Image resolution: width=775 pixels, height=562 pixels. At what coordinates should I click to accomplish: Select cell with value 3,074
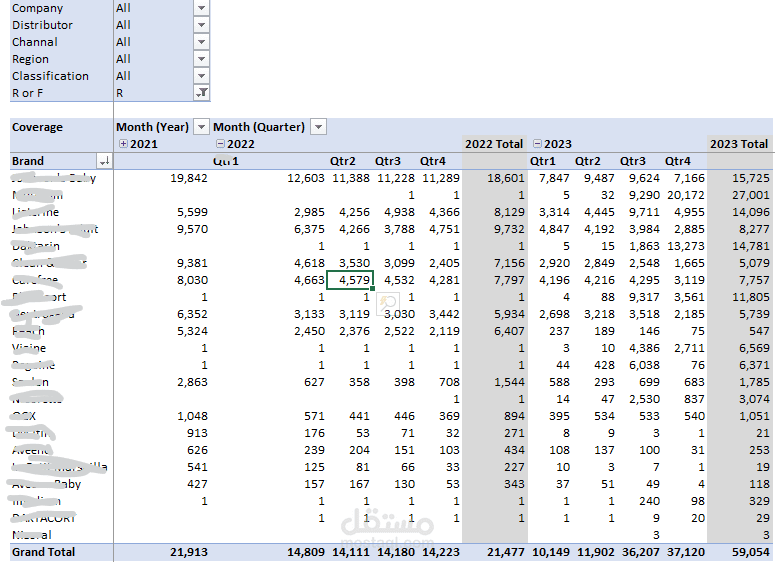(x=754, y=399)
